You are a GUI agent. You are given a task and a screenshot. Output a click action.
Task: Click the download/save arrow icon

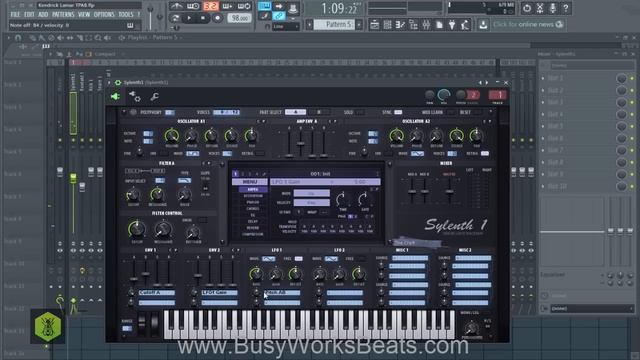483,25
